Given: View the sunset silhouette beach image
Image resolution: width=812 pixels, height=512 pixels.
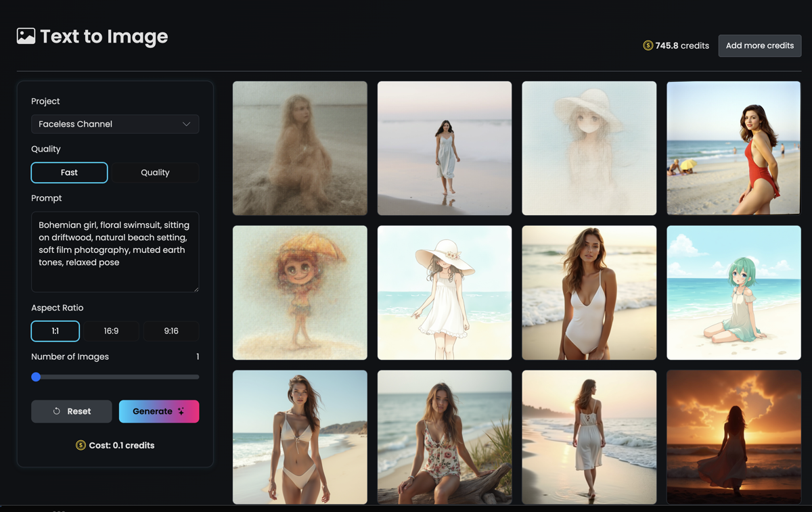Looking at the screenshot, I should pos(734,437).
